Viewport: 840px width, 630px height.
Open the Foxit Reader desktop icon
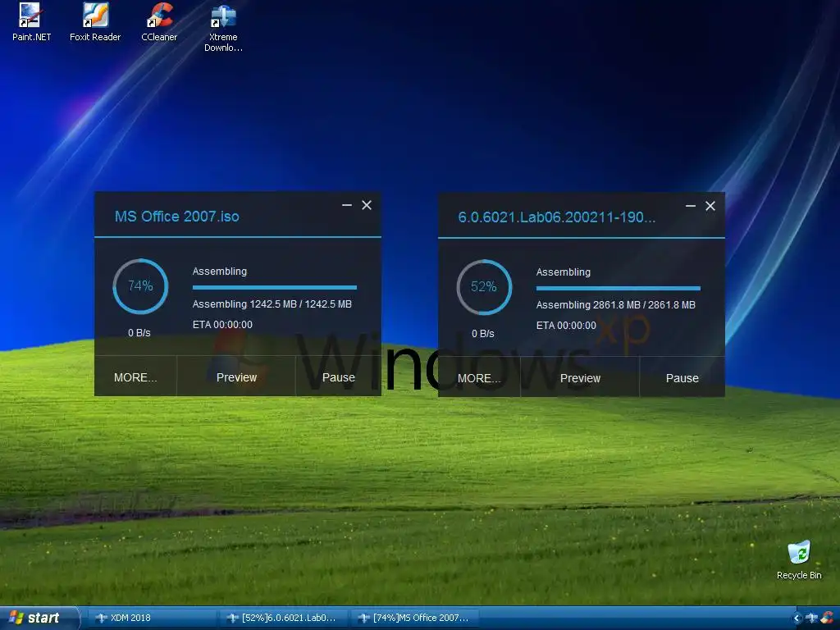click(x=95, y=22)
